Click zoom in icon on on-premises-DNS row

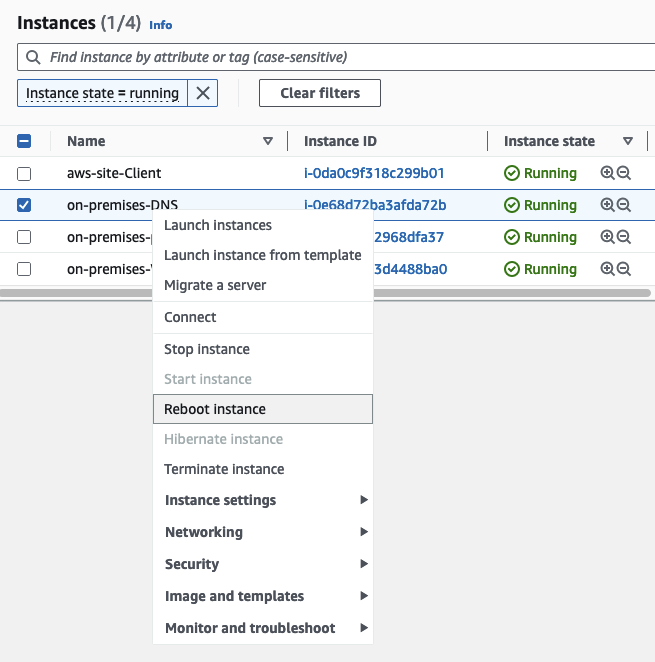607,205
